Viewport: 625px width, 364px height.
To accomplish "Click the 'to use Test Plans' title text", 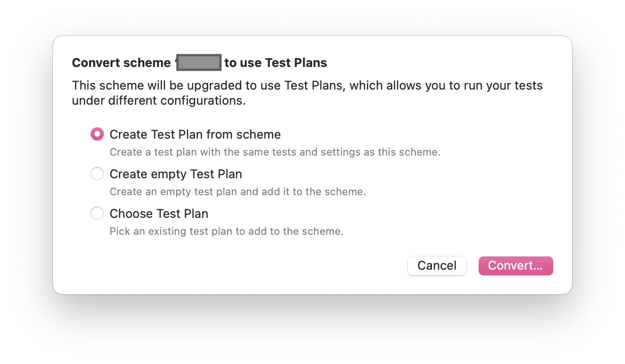I will [276, 63].
